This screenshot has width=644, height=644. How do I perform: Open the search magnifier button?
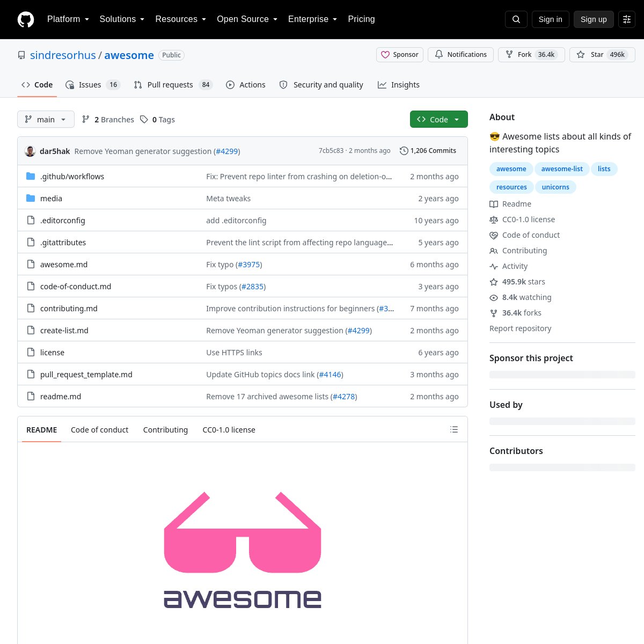click(516, 19)
